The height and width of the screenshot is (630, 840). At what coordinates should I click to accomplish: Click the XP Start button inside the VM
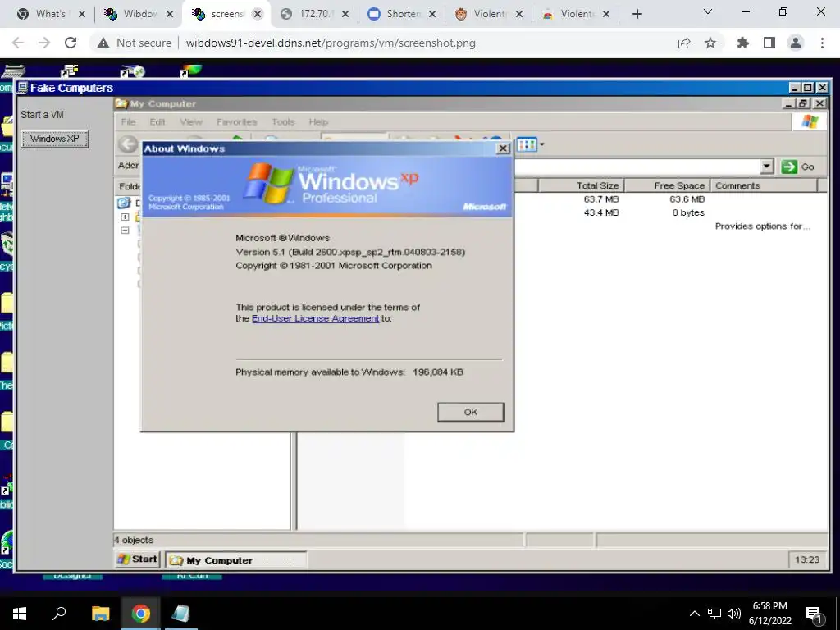(138, 559)
